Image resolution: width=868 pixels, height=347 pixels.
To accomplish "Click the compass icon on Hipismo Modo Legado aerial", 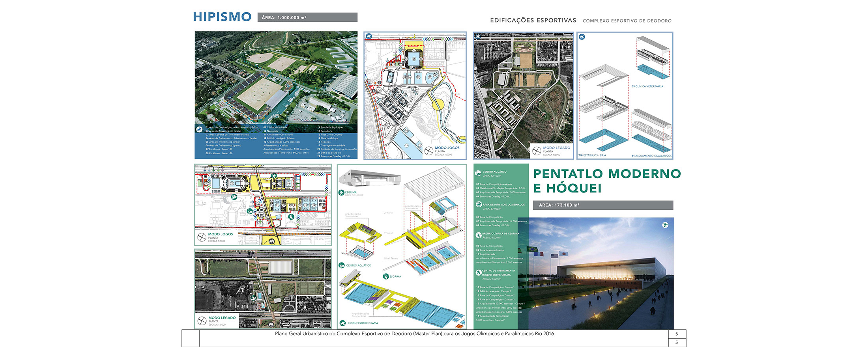I will coord(537,151).
